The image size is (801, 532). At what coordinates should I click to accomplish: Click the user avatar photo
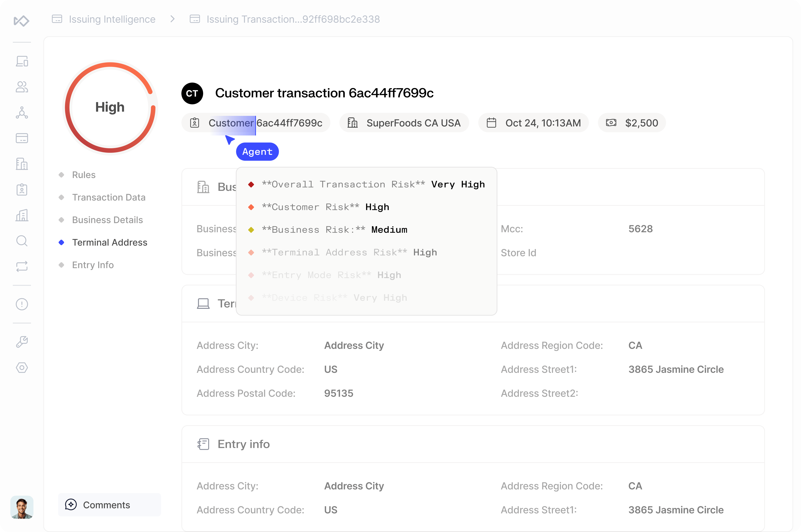click(22, 508)
